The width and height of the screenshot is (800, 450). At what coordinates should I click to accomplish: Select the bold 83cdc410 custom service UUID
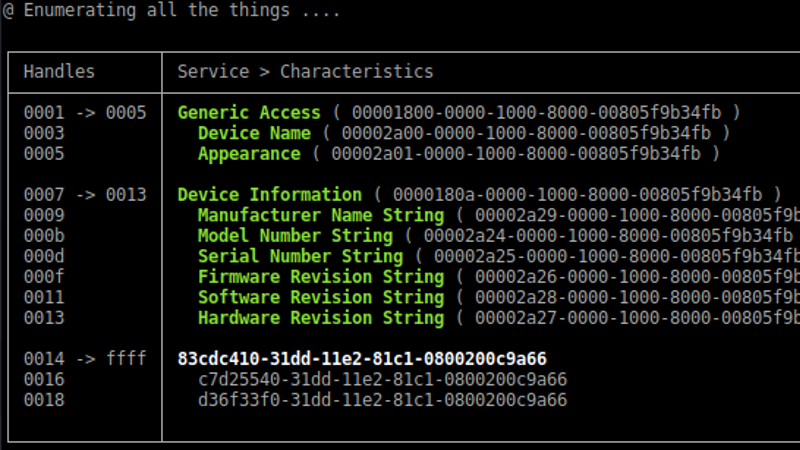(x=362, y=359)
